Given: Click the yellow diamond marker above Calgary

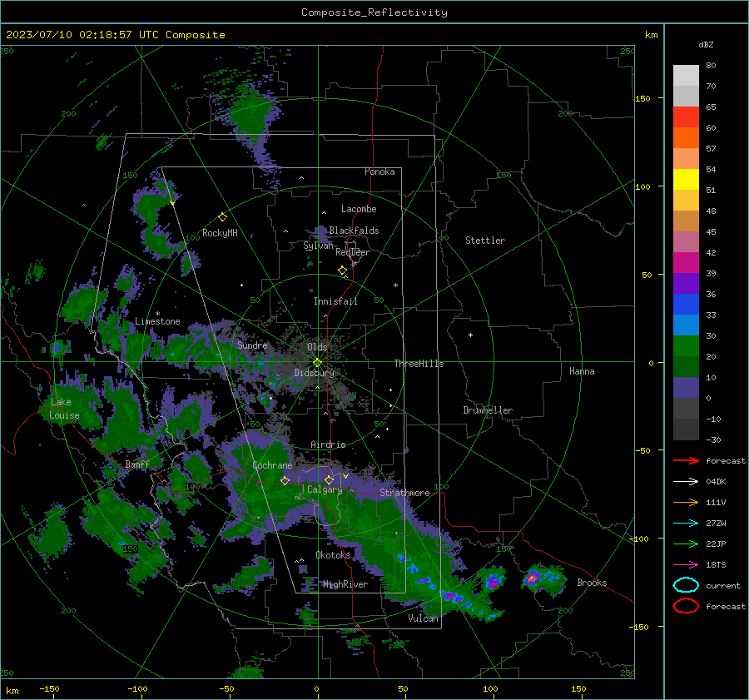Looking at the screenshot, I should 329,479.
